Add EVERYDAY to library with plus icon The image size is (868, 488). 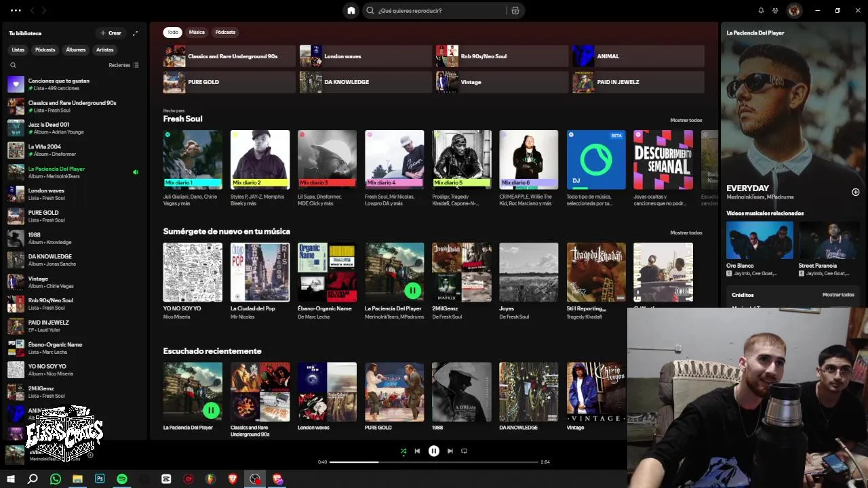(x=856, y=192)
